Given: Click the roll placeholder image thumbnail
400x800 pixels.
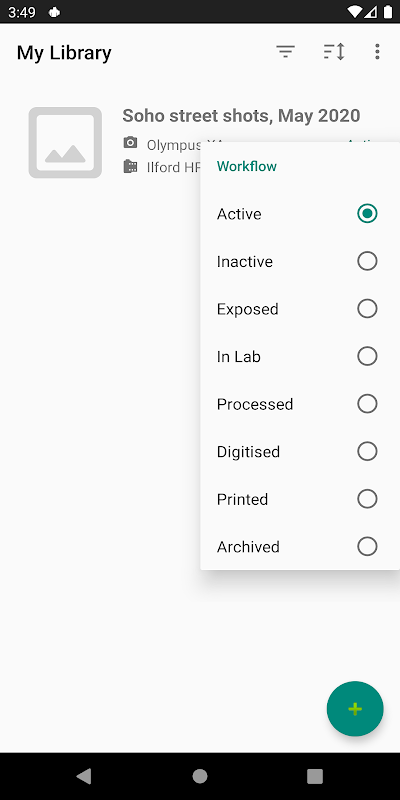Looking at the screenshot, I should (x=65, y=142).
